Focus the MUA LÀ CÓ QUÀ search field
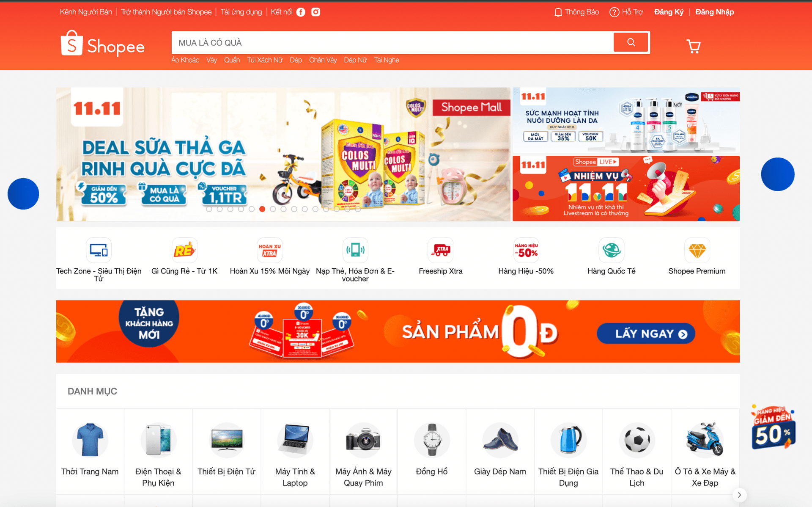The image size is (812, 507). [x=392, y=42]
